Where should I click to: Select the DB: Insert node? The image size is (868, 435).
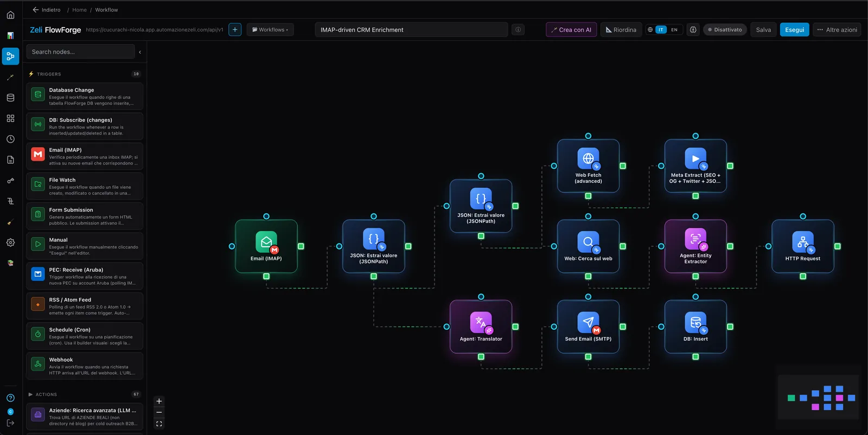point(695,327)
